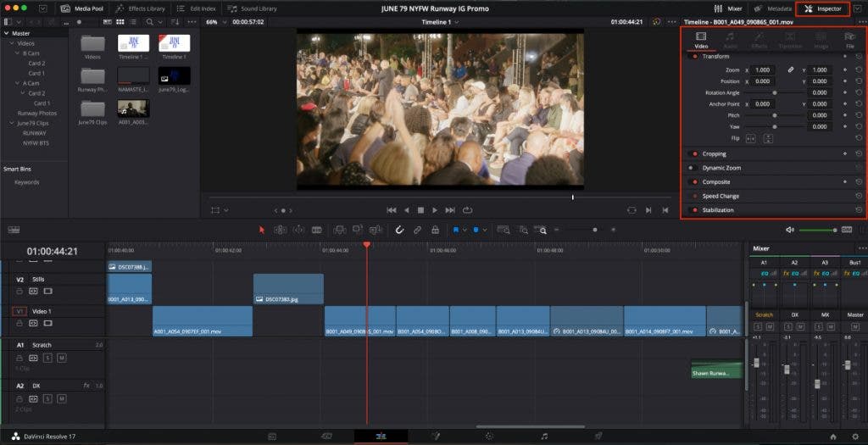
Task: Select the arrow Selection Mode tool
Action: pos(262,230)
